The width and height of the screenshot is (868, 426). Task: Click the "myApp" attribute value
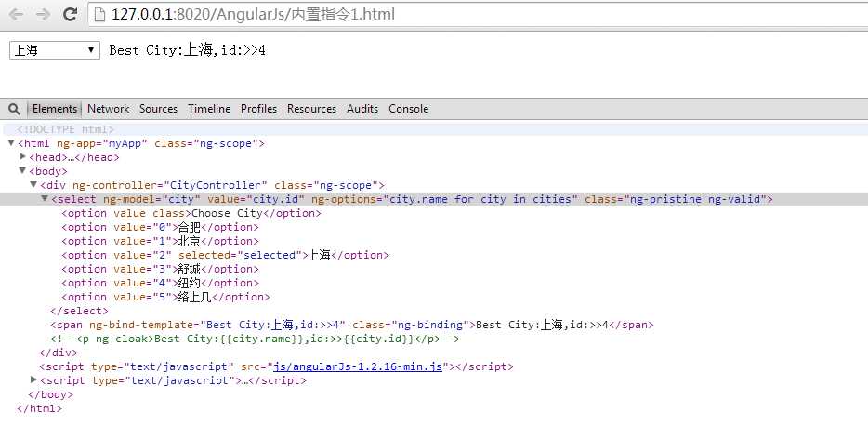point(125,143)
